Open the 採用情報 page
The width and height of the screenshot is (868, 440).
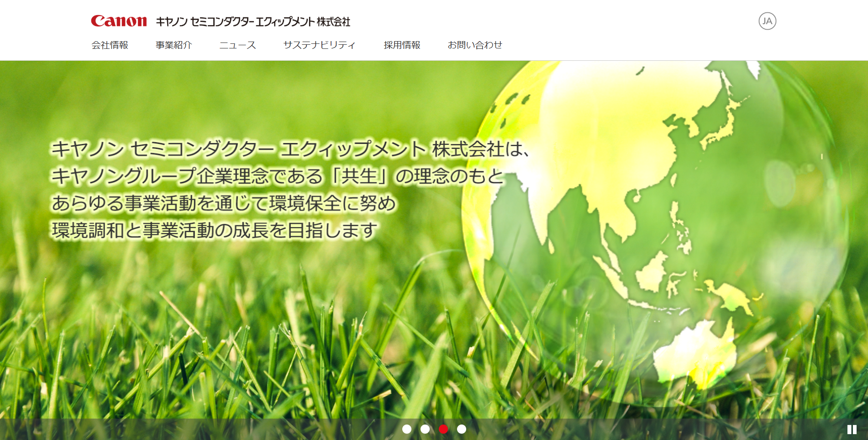402,45
